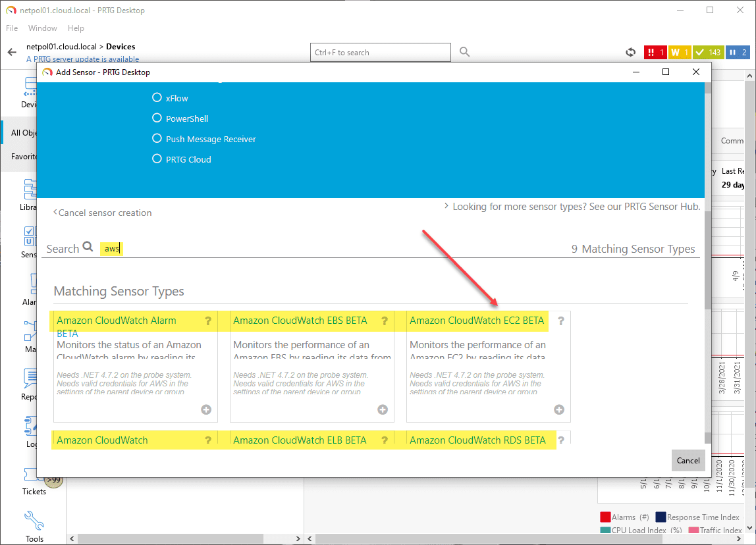
Task: Show the red down alarms counter
Action: [655, 52]
